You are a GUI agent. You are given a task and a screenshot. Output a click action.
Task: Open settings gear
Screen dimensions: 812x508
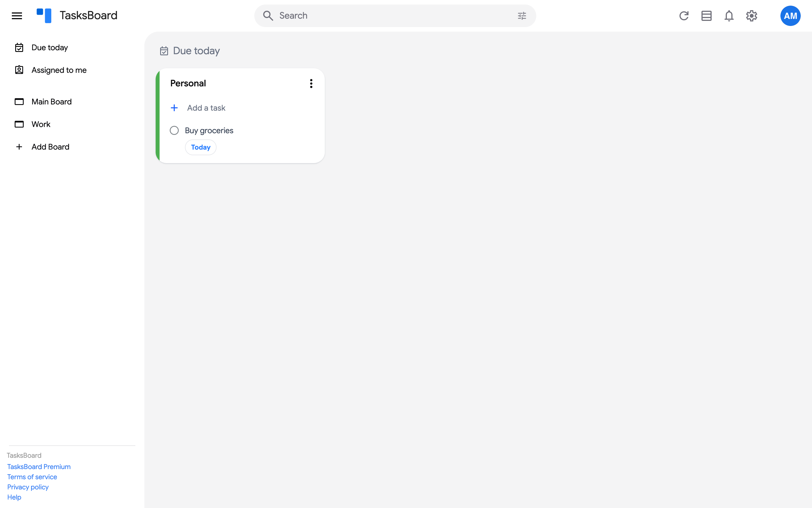752,16
